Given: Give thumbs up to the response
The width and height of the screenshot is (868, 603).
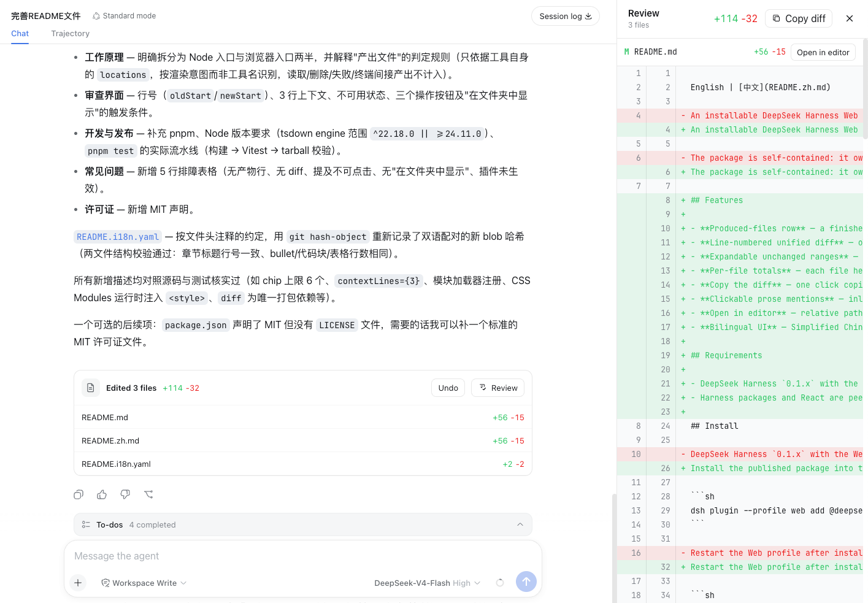Looking at the screenshot, I should click(x=102, y=494).
